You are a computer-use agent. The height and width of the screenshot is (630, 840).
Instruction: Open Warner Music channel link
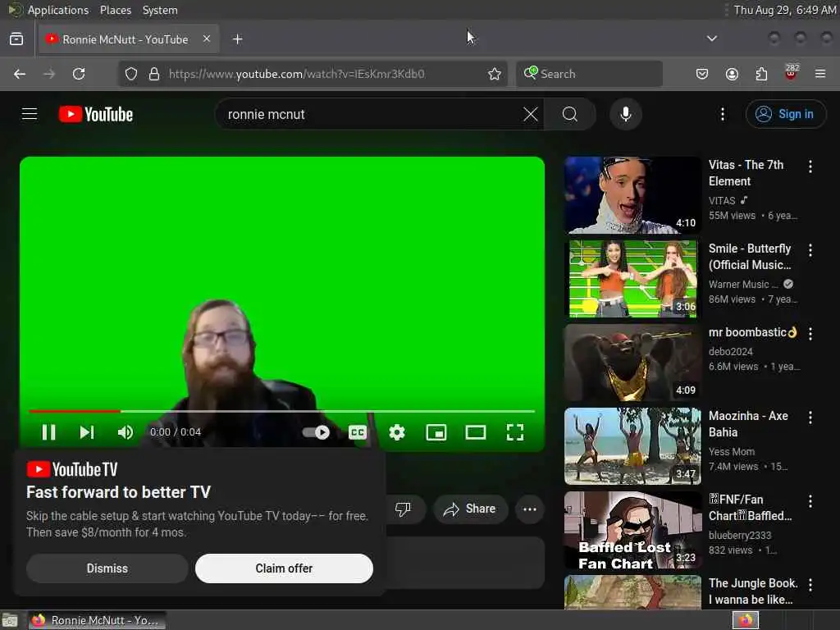pos(743,285)
